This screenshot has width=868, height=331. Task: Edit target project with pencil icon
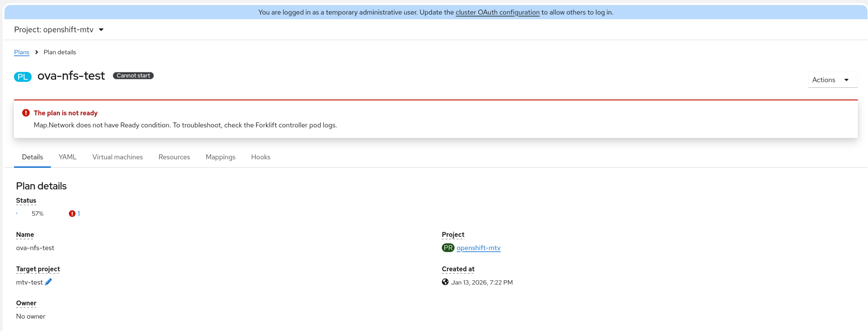click(x=49, y=282)
